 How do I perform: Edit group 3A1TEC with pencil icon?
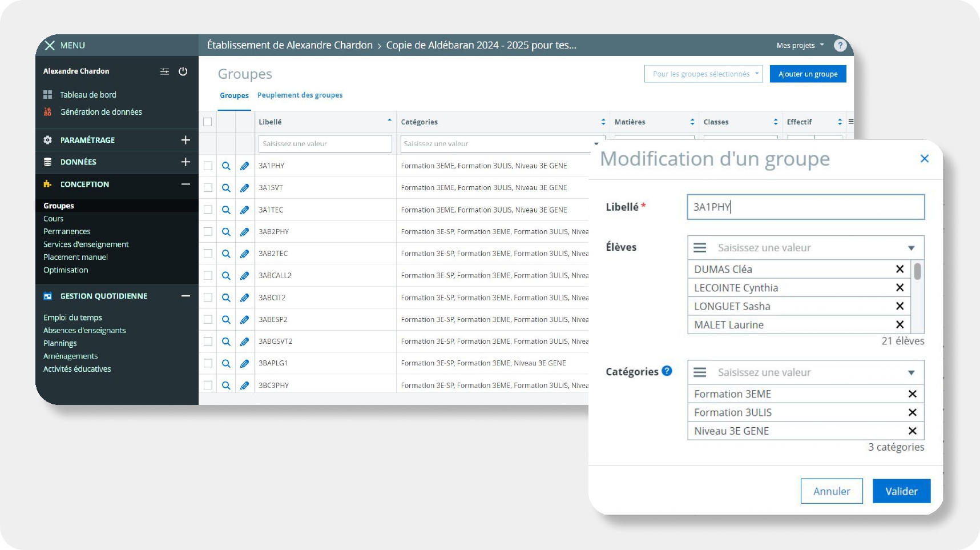tap(244, 210)
